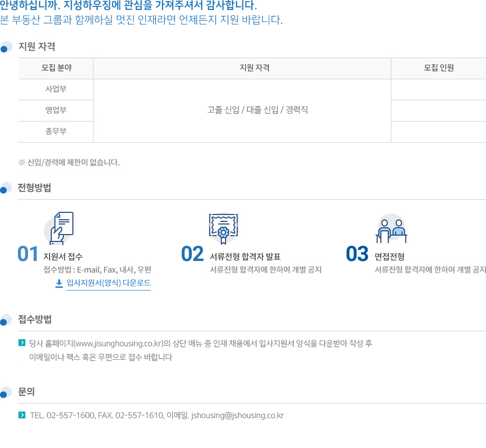486x448 pixels.
Task: Click the subtitle 본 부동산 그룹과 함께하실 멋진 인재라면
Action: tap(142, 20)
